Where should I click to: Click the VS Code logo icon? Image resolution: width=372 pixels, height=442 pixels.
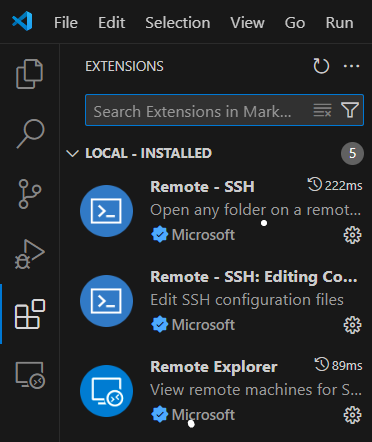click(22, 21)
